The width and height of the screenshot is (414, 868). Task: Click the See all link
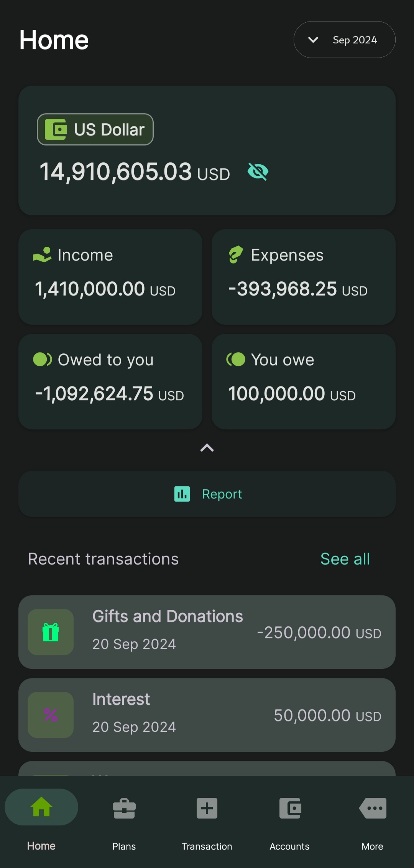click(345, 559)
